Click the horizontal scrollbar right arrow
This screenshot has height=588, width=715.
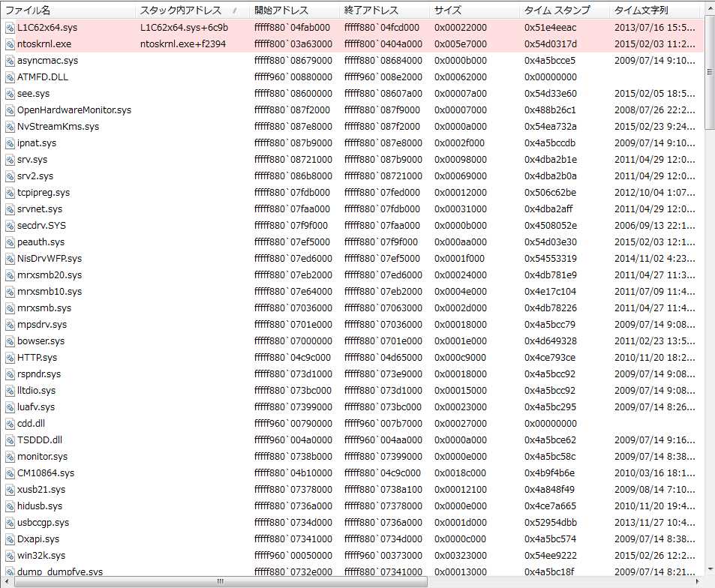coord(698,581)
